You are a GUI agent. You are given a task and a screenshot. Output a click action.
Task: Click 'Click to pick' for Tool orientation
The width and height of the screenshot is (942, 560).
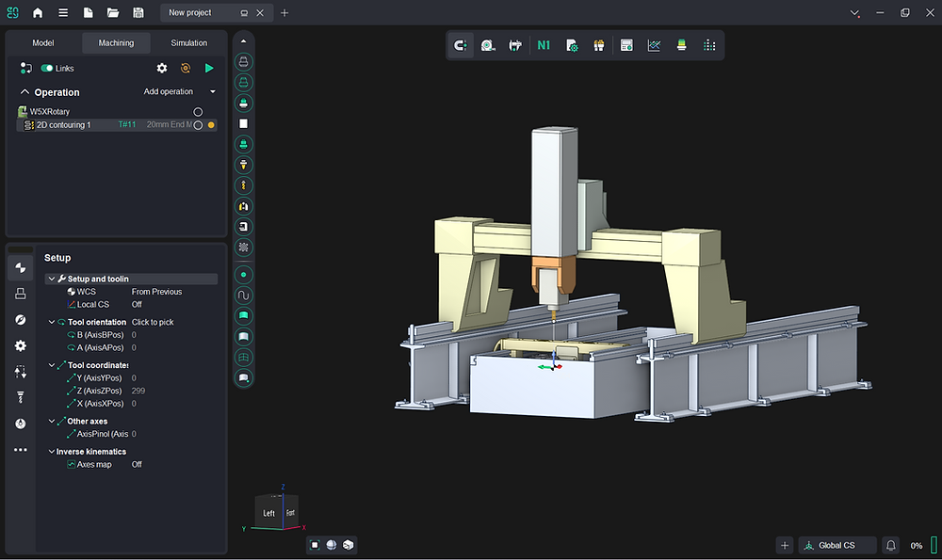point(153,322)
